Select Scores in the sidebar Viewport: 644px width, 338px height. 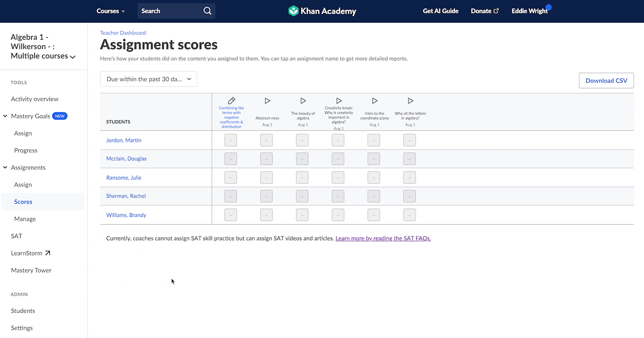coord(43,202)
